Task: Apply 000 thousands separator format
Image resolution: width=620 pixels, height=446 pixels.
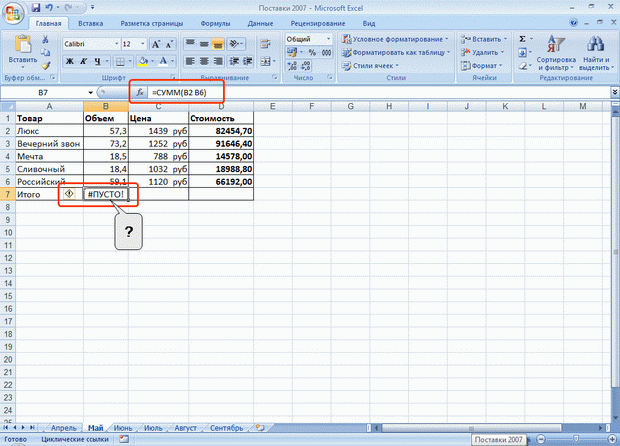Action: click(x=326, y=52)
